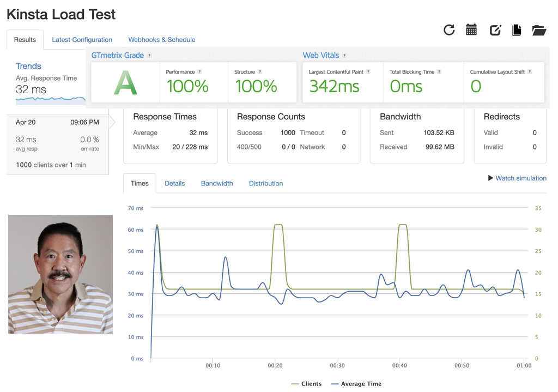Select the Times chart tab
The height and width of the screenshot is (392, 558).
pos(139,183)
